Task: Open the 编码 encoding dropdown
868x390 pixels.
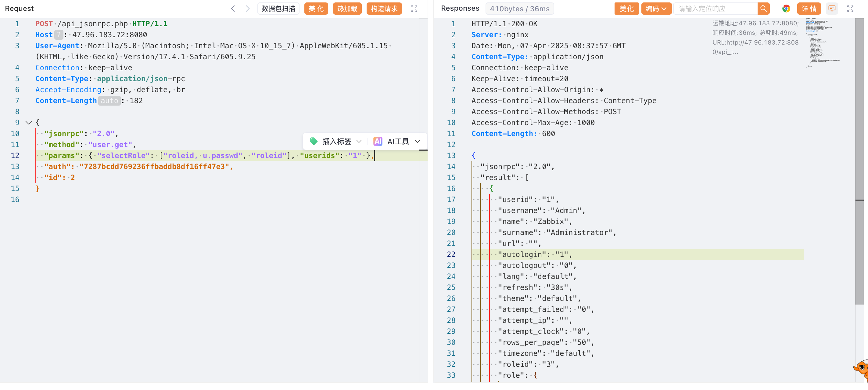Action: pyautogui.click(x=656, y=9)
